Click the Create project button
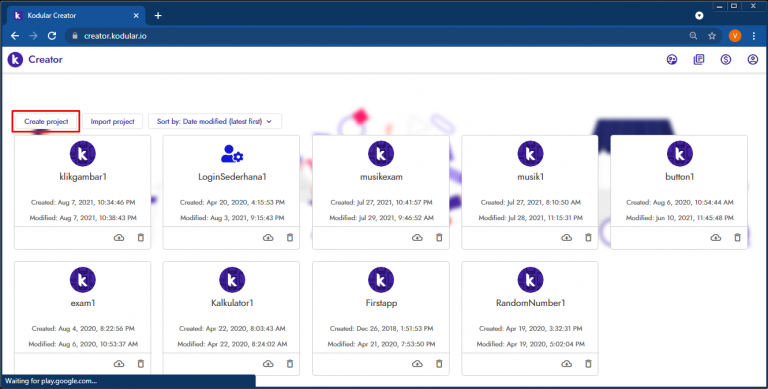768x389 pixels. (x=47, y=122)
